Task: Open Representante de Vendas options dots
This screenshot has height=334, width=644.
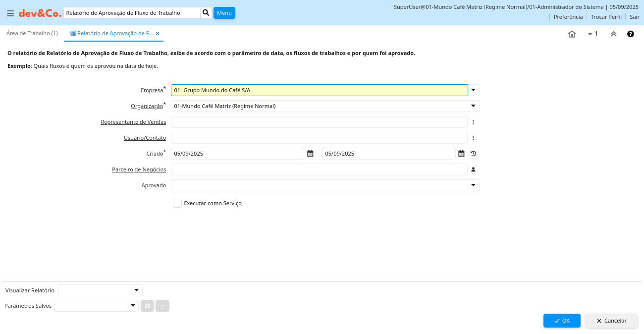Action: (x=473, y=122)
